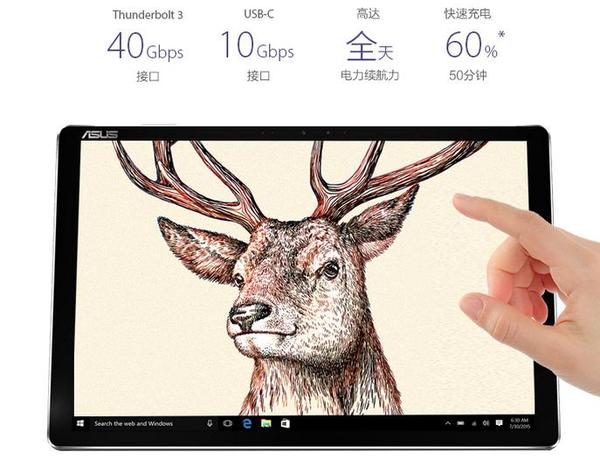600x459 pixels.
Task: Open the 6:30 AM taskbar clock
Action: tap(520, 423)
